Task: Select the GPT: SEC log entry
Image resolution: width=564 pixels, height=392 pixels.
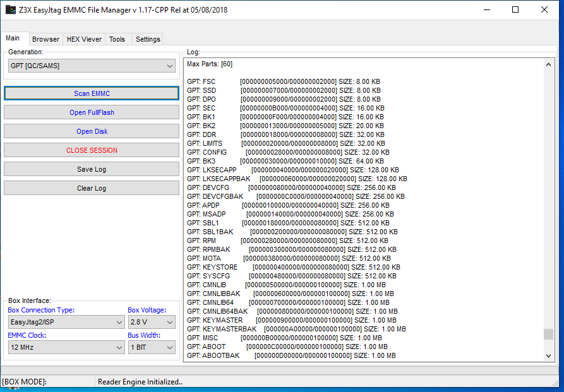Action: click(285, 108)
